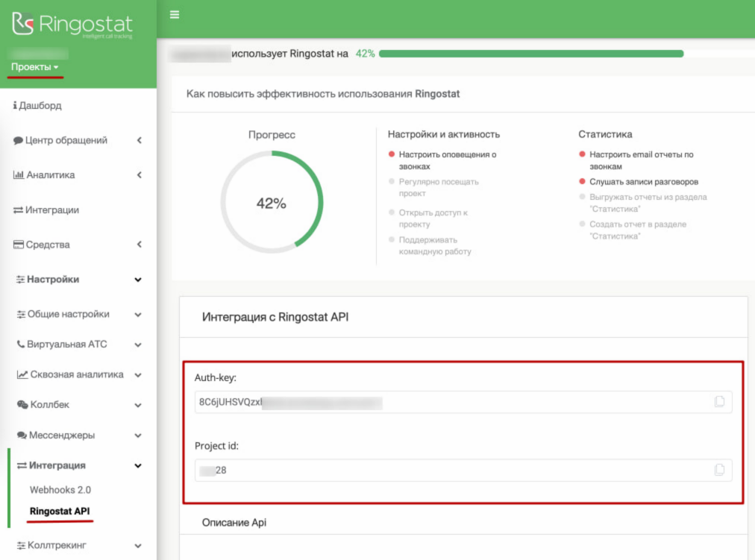Click the Виртуальная АТС phone icon
The height and width of the screenshot is (560, 755).
click(21, 345)
